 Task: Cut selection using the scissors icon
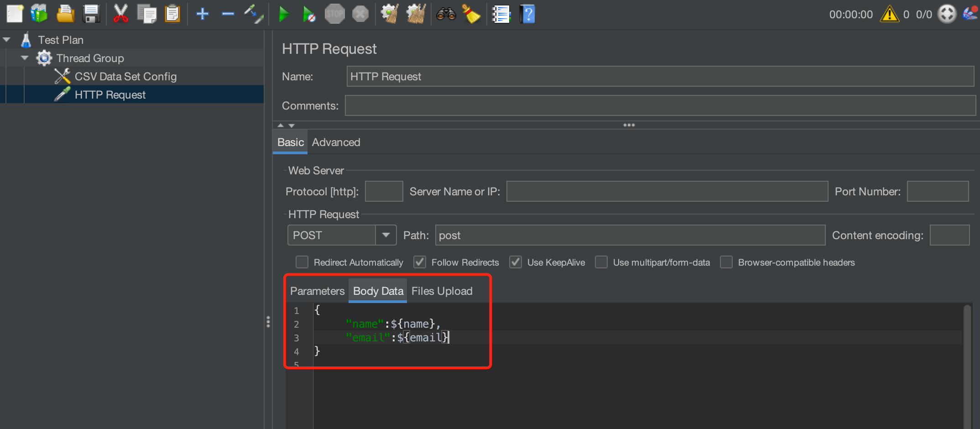coord(120,14)
